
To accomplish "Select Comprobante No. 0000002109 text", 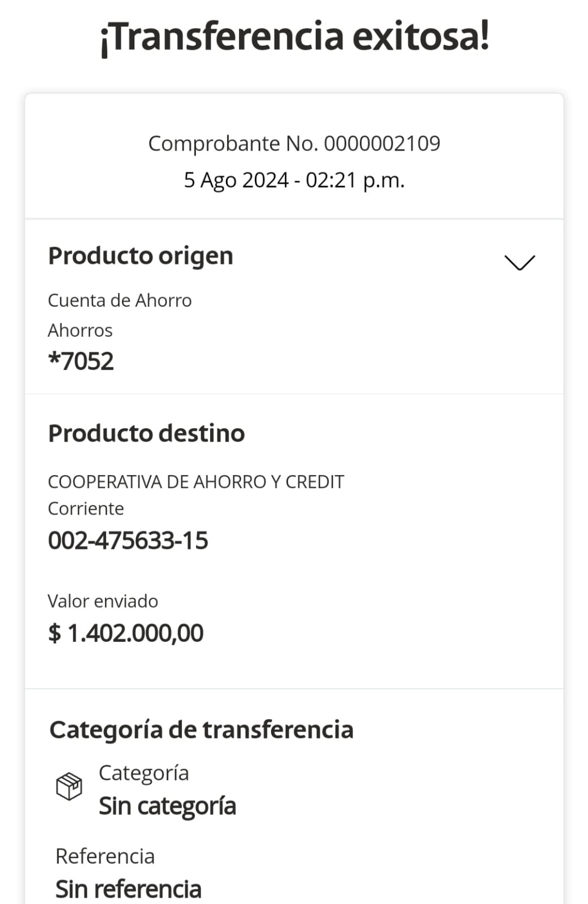I will (294, 144).
